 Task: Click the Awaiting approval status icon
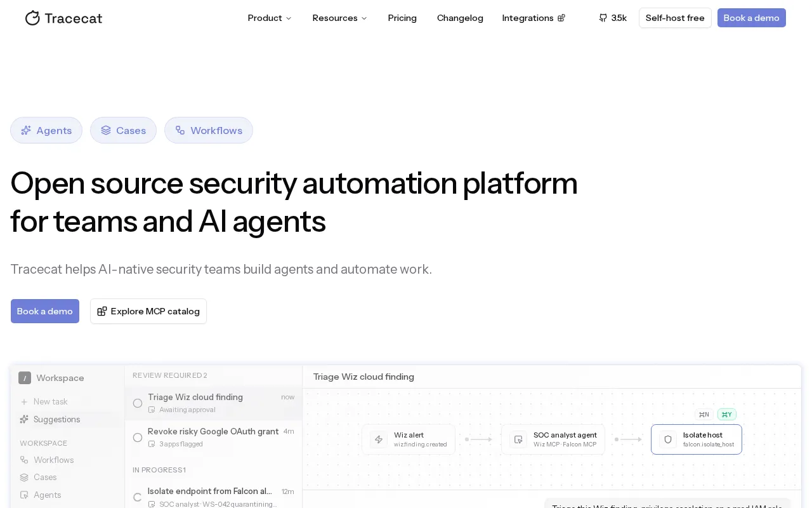coord(152,410)
